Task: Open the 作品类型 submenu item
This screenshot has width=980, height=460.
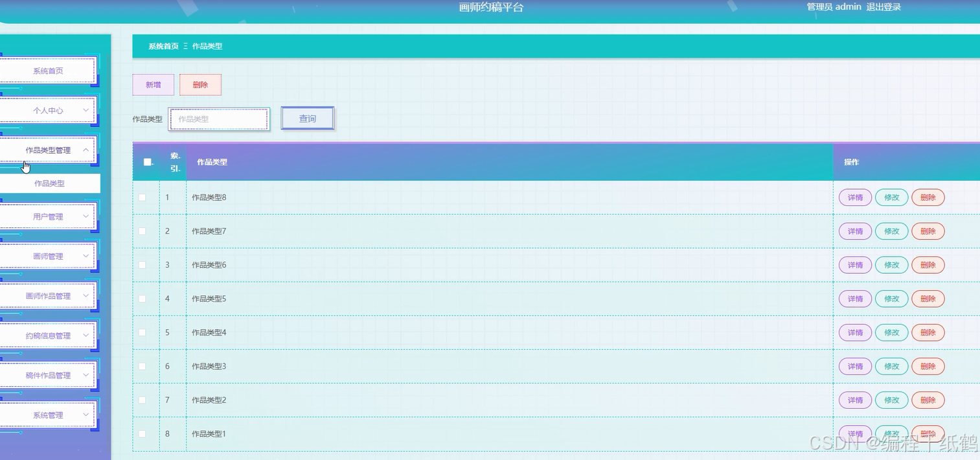Action: [x=50, y=183]
